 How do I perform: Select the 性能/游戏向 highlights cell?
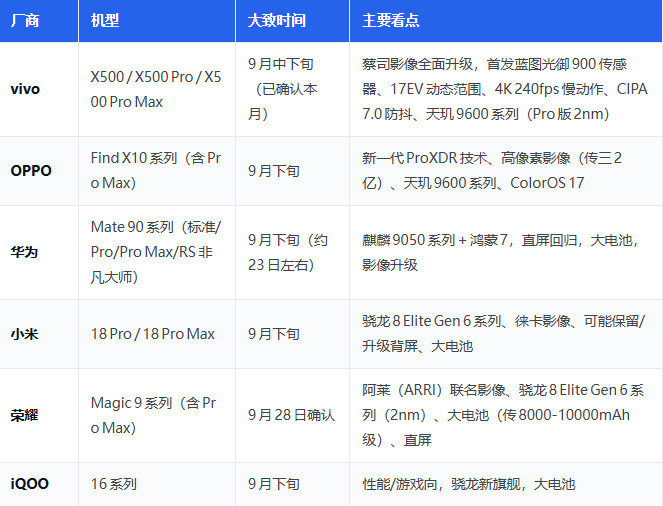click(506, 484)
